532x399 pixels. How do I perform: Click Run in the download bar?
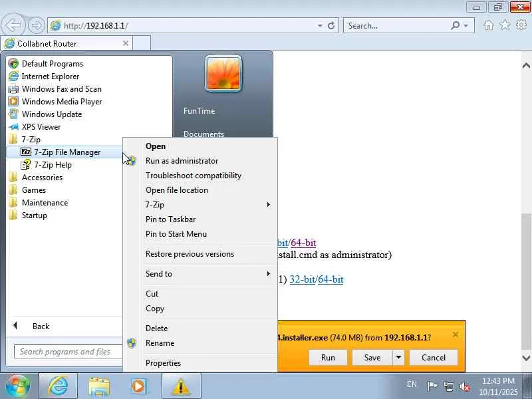[328, 357]
